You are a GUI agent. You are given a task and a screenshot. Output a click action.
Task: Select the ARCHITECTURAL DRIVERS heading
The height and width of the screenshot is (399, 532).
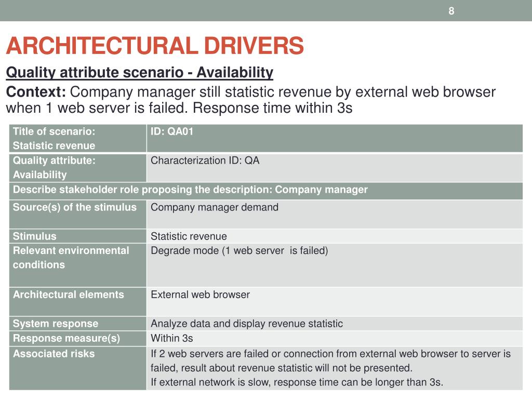pos(155,46)
